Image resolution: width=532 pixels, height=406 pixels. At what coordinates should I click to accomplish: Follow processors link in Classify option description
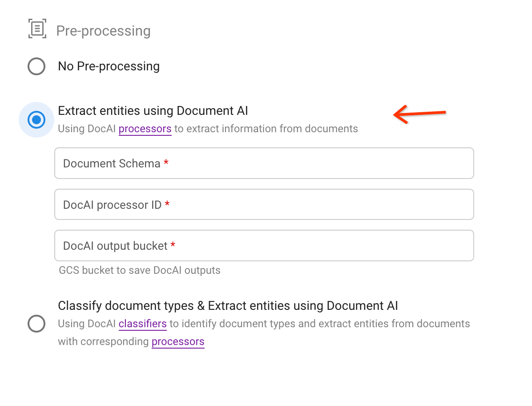(x=178, y=342)
